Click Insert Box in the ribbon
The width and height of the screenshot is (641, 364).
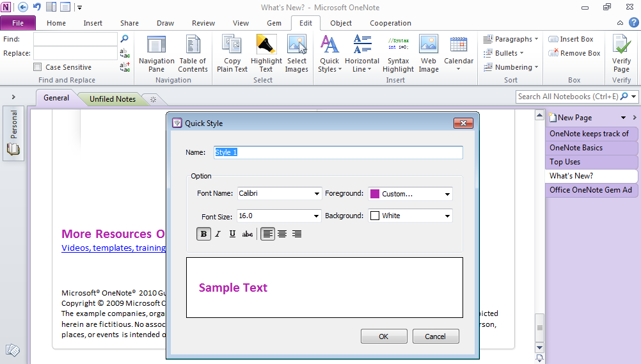tap(570, 39)
